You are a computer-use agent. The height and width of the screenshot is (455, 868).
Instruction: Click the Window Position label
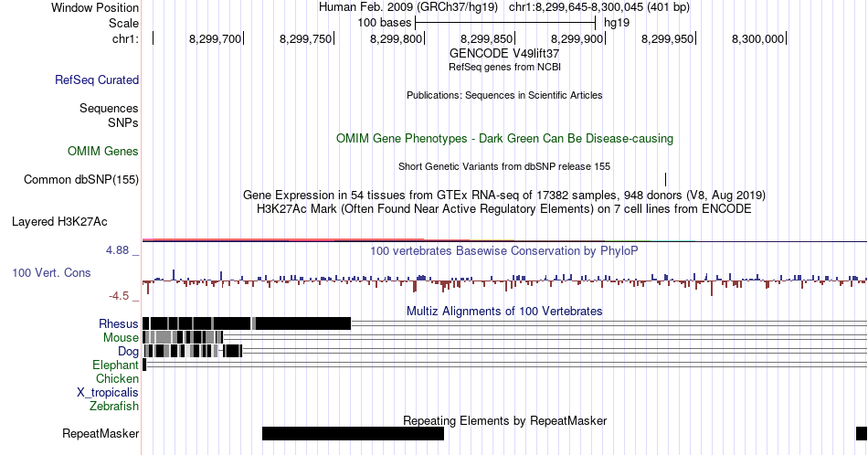pyautogui.click(x=95, y=7)
